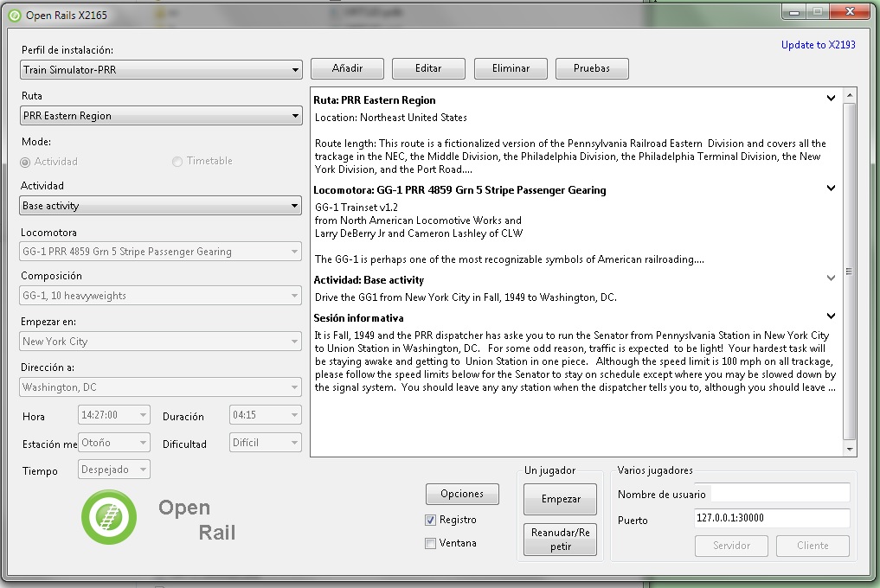Enable the Ventana checkbox
Viewport: 880px width, 588px height.
coord(431,543)
